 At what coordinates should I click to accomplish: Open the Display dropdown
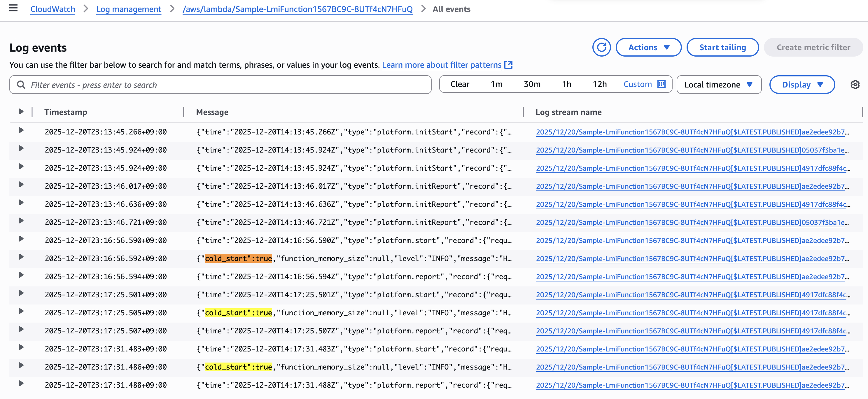click(x=802, y=85)
